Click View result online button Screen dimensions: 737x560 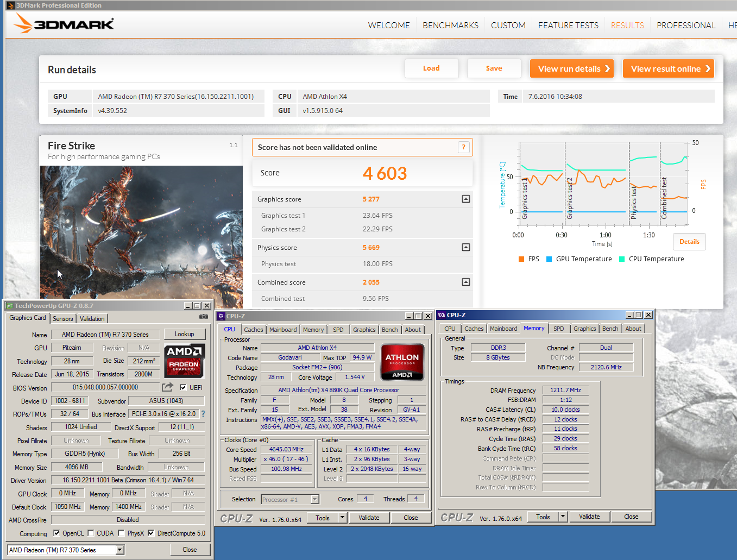669,68
